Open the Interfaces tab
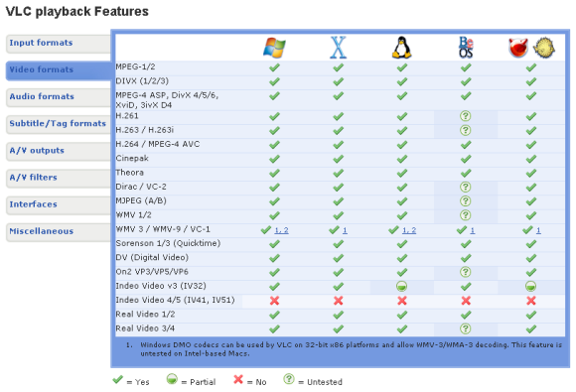This screenshot has height=392, width=576. click(58, 204)
